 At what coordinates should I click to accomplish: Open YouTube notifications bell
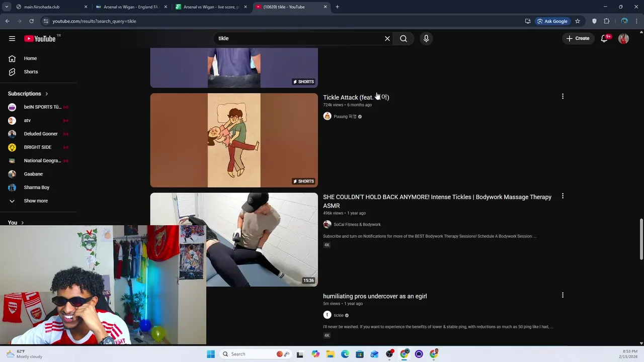click(x=605, y=38)
